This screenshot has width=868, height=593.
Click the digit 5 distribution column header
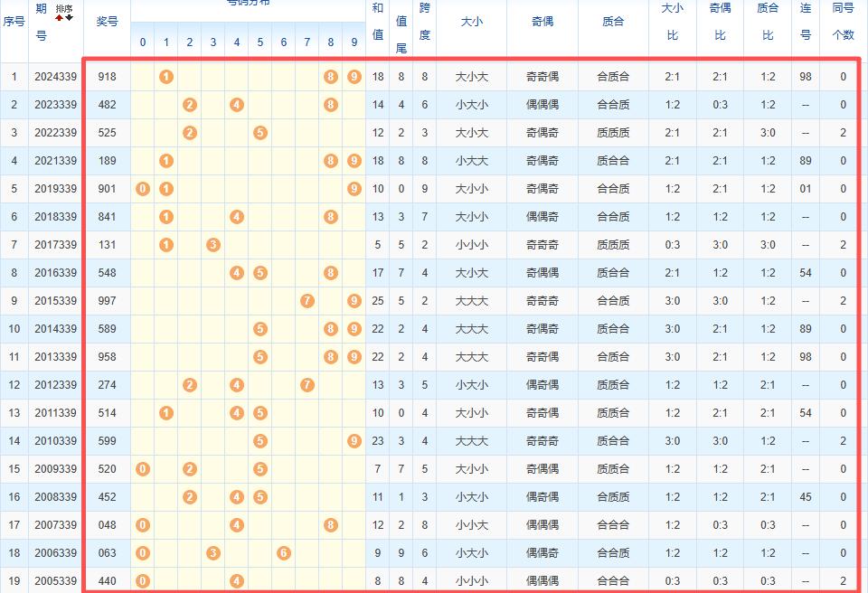tap(260, 42)
